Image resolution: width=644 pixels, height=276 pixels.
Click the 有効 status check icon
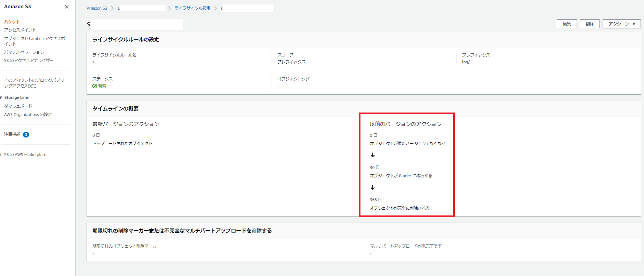point(95,86)
